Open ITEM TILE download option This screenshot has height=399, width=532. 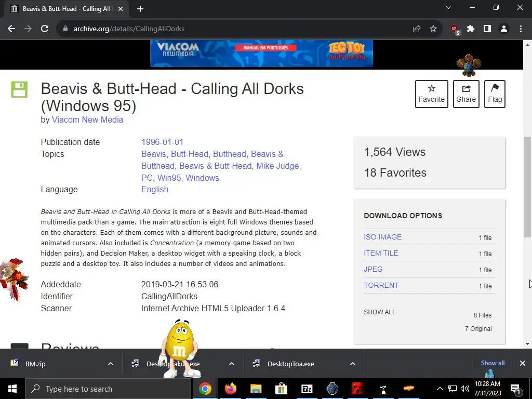(x=381, y=253)
